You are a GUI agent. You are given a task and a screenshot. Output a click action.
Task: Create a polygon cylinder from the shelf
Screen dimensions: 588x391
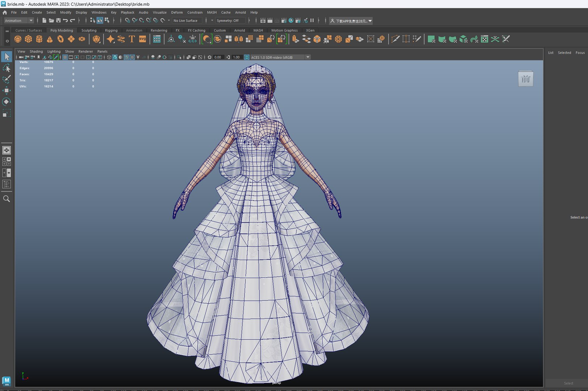39,39
